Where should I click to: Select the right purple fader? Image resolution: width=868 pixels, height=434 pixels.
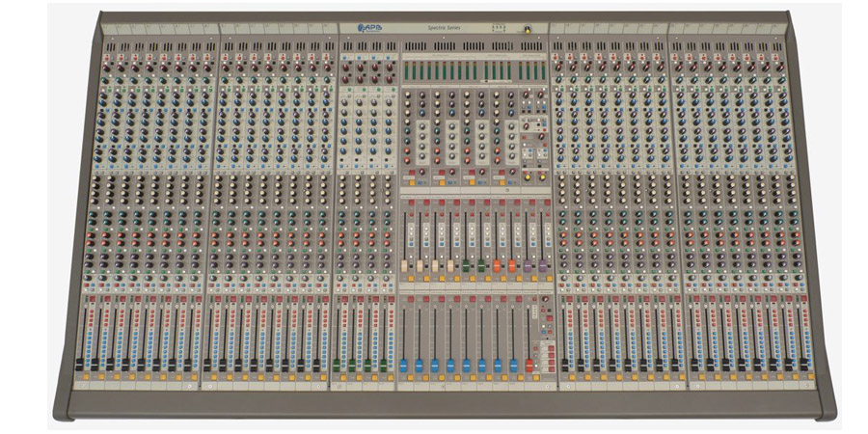[542, 266]
